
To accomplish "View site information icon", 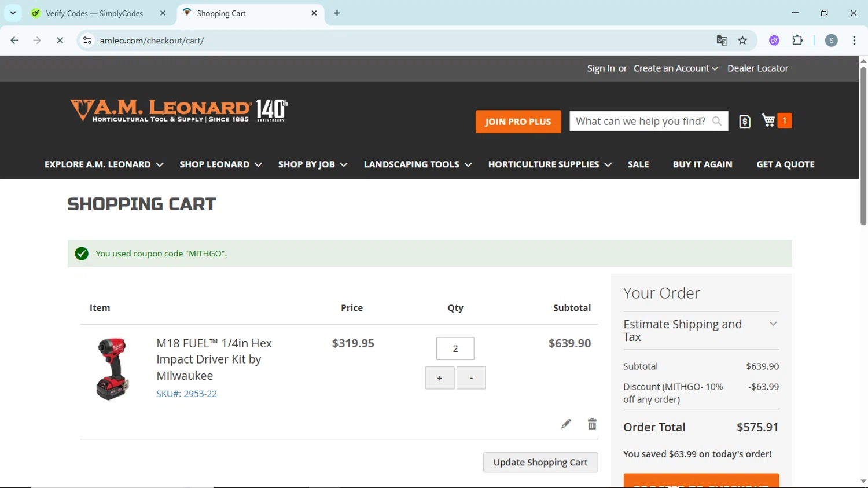I will point(87,41).
